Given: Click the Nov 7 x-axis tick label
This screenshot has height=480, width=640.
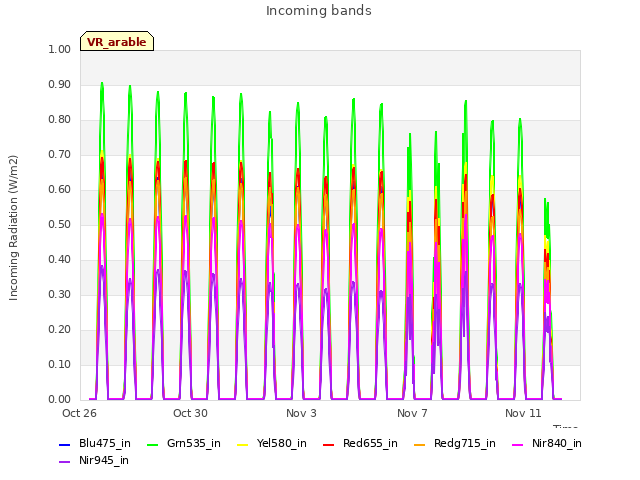Looking at the screenshot, I should [x=412, y=413].
